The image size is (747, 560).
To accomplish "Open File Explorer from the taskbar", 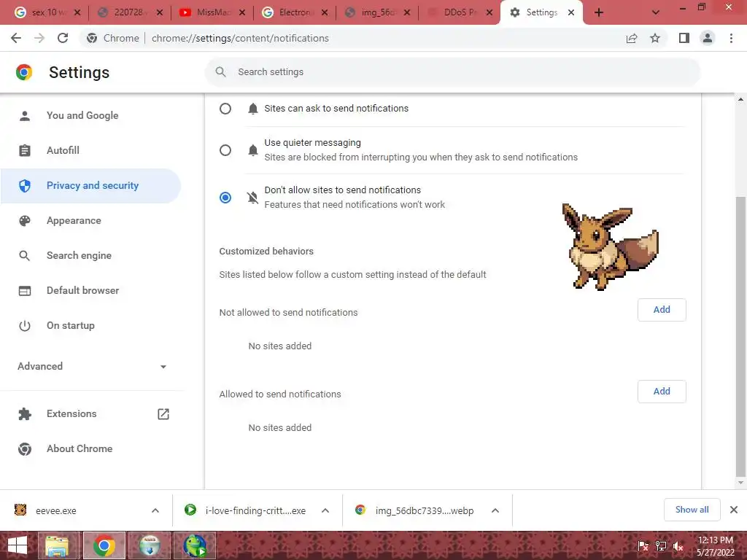I will click(x=57, y=545).
